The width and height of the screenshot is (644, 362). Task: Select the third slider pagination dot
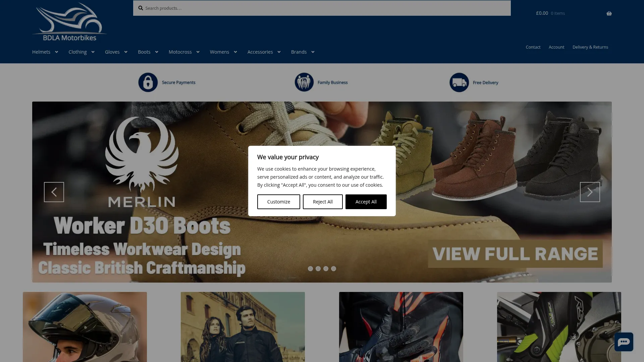(x=326, y=269)
